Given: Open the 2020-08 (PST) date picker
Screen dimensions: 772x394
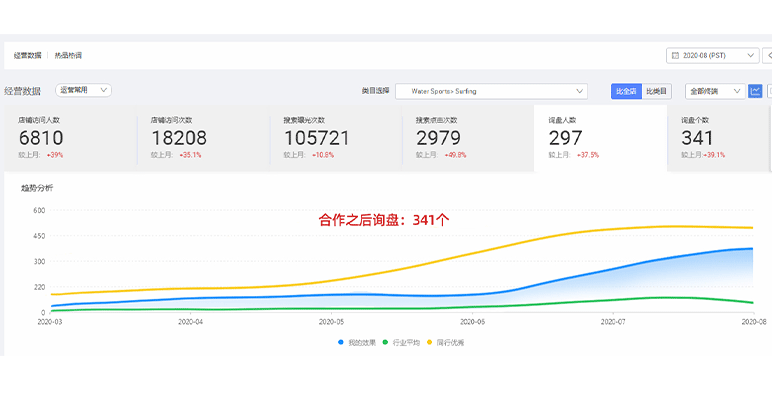Looking at the screenshot, I should 712,56.
